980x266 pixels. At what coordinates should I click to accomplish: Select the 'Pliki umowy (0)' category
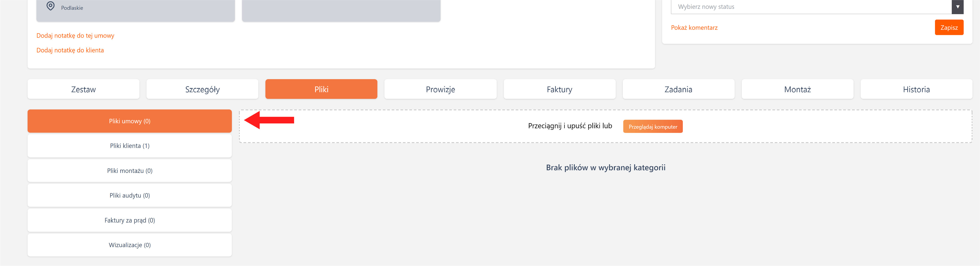(130, 121)
